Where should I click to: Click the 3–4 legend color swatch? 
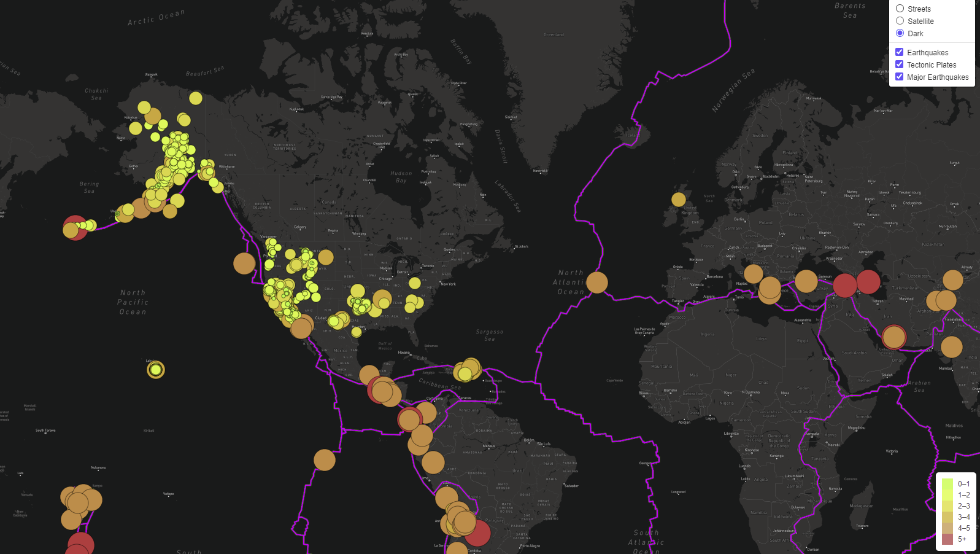tap(947, 517)
